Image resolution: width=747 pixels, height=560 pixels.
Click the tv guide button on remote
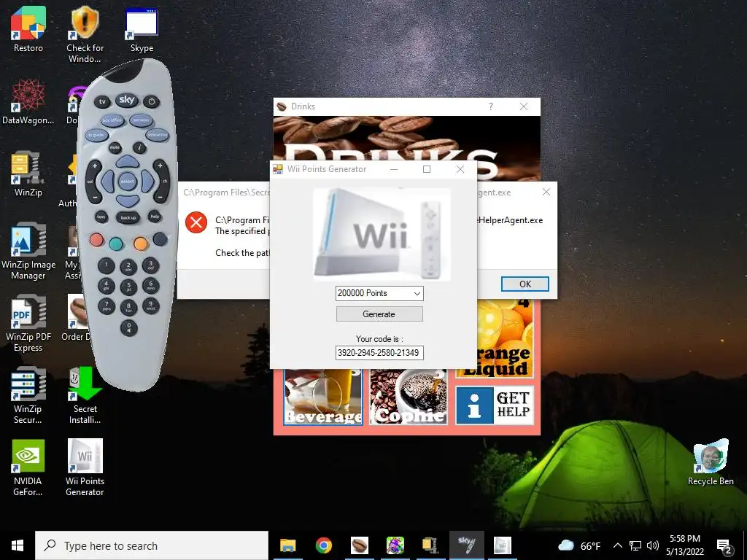click(96, 135)
